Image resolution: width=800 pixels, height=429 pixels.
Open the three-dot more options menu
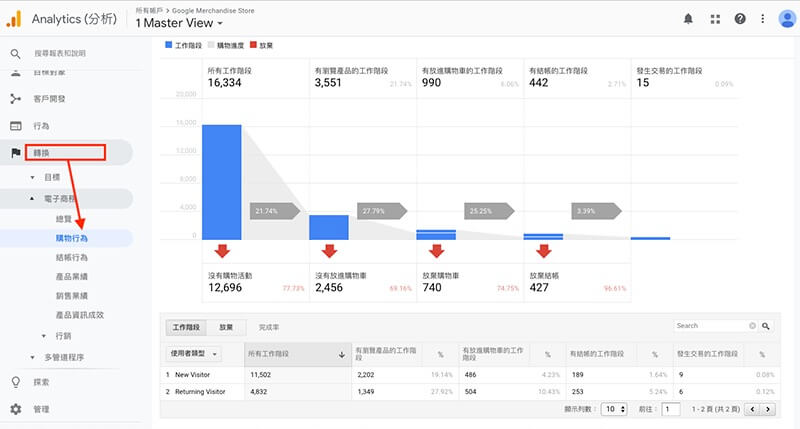[x=763, y=19]
